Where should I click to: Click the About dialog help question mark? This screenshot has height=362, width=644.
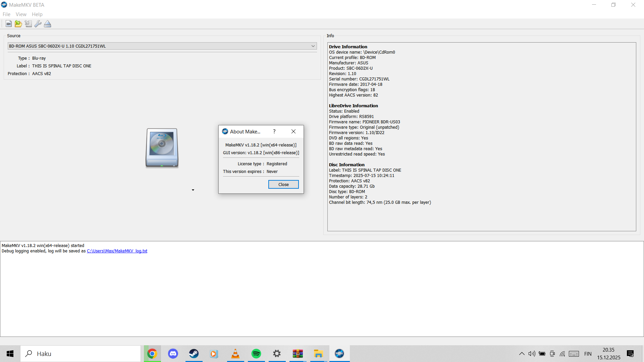click(274, 131)
